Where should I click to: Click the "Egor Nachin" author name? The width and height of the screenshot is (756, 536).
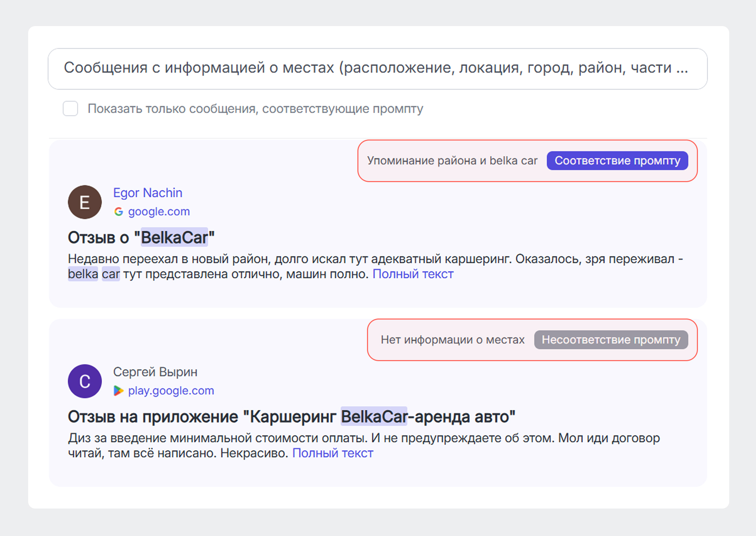click(148, 192)
